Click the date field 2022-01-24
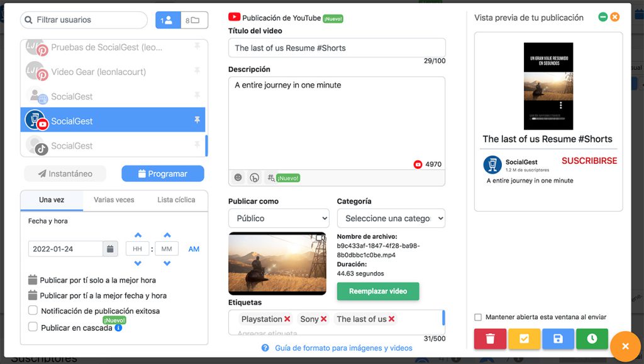Image resolution: width=644 pixels, height=364 pixels. point(65,249)
